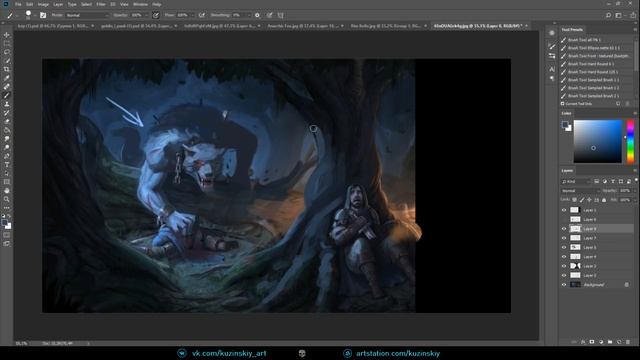This screenshot has width=640, height=360.
Task: Toggle pixel layer filter icon
Action: (597, 181)
